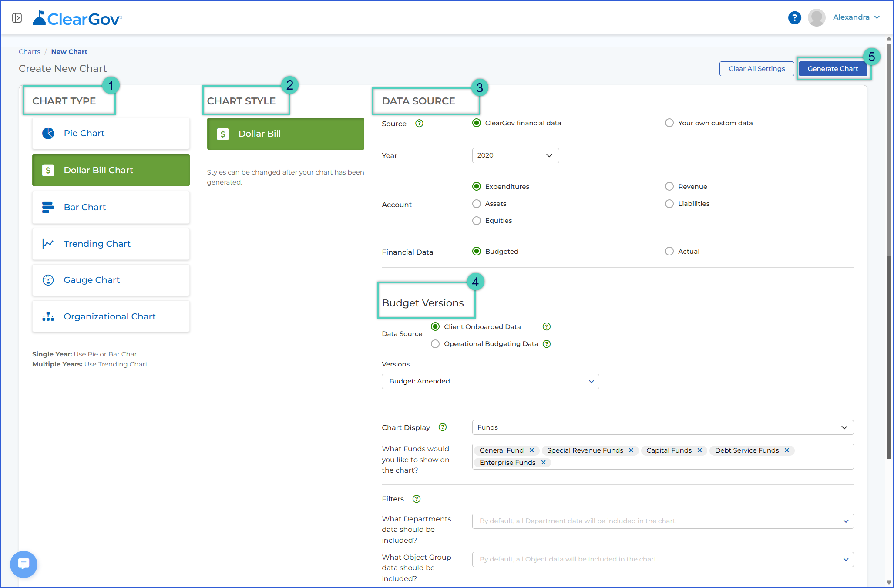The height and width of the screenshot is (588, 894).
Task: Choose the Organizational Chart type
Action: point(111,316)
